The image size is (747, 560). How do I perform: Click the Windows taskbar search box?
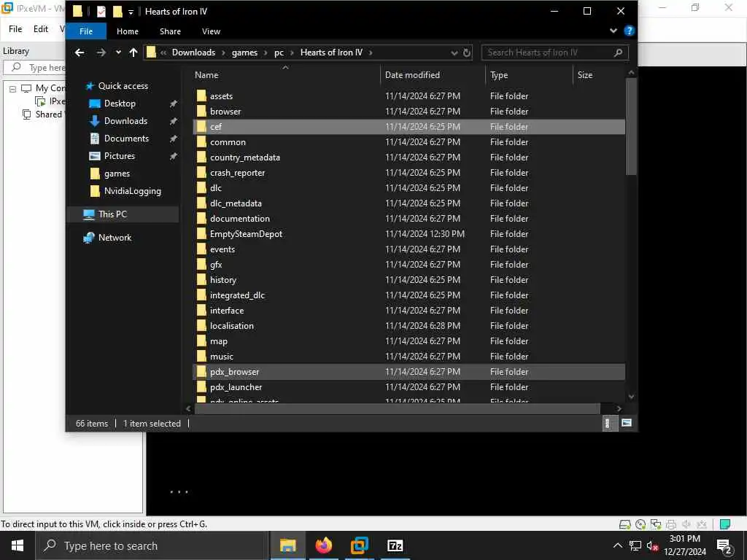tap(152, 545)
